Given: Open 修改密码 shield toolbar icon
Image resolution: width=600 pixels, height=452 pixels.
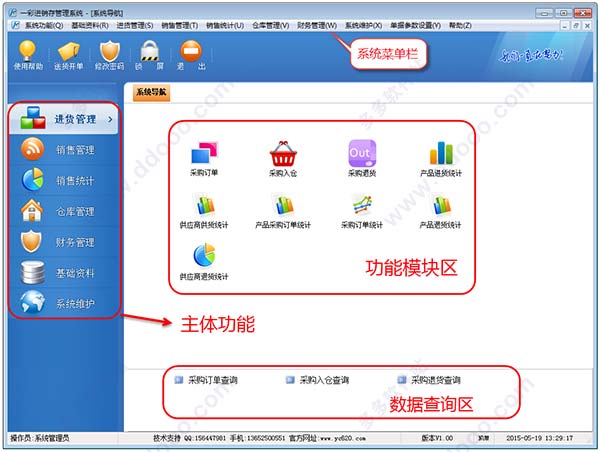Looking at the screenshot, I should pyautogui.click(x=109, y=55).
